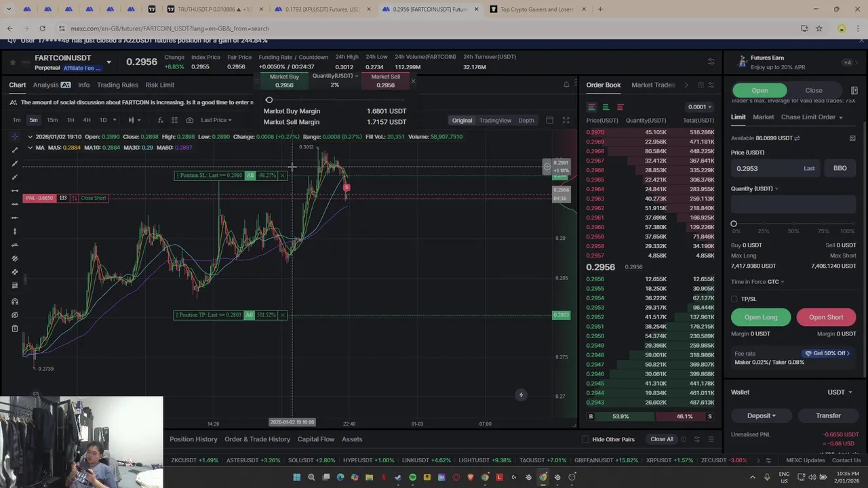Bookmark this page with star icon
The height and width of the screenshot is (488, 868).
point(819,28)
